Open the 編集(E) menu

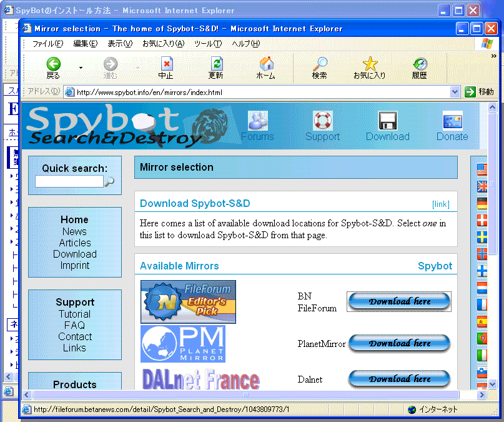click(x=85, y=43)
